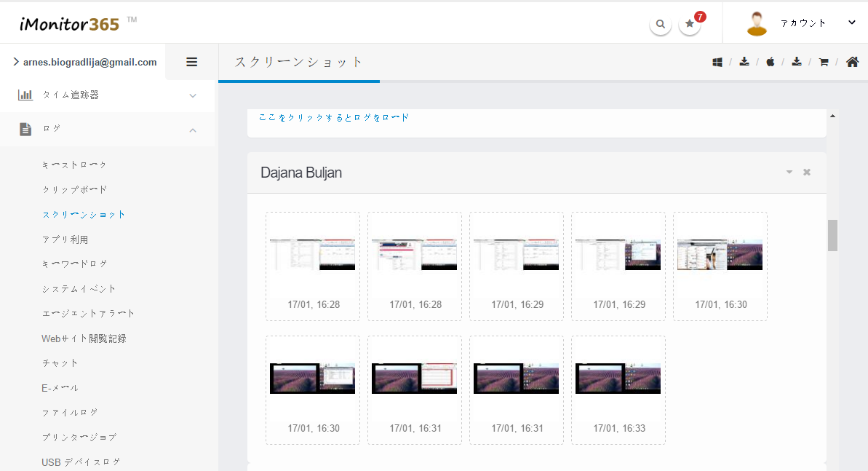868x471 pixels.
Task: Click the search magnifier icon
Action: pyautogui.click(x=660, y=24)
